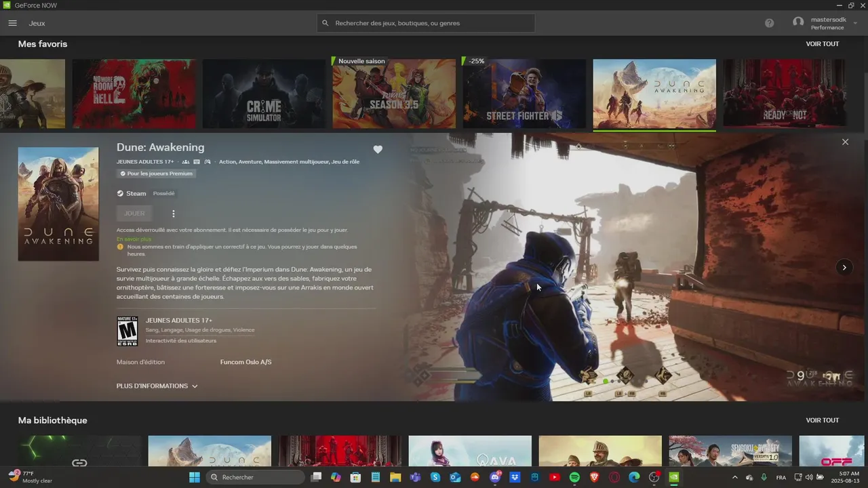The image size is (868, 488).
Task: Select No More Room in Hell 2 tile
Action: 134,94
